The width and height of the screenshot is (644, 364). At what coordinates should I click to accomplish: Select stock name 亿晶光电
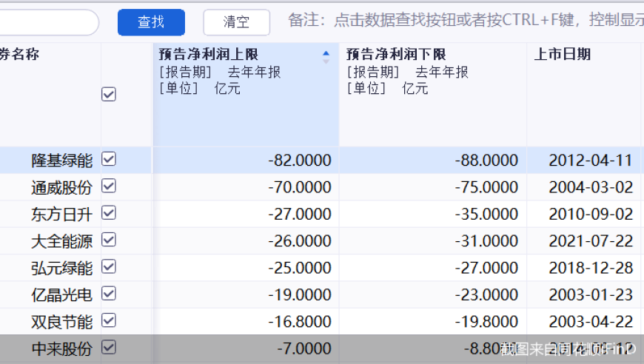coord(62,295)
